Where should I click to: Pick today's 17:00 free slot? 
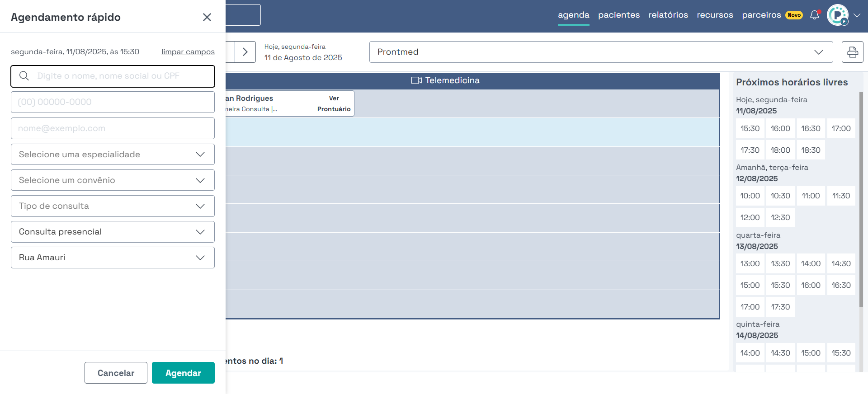(841, 128)
